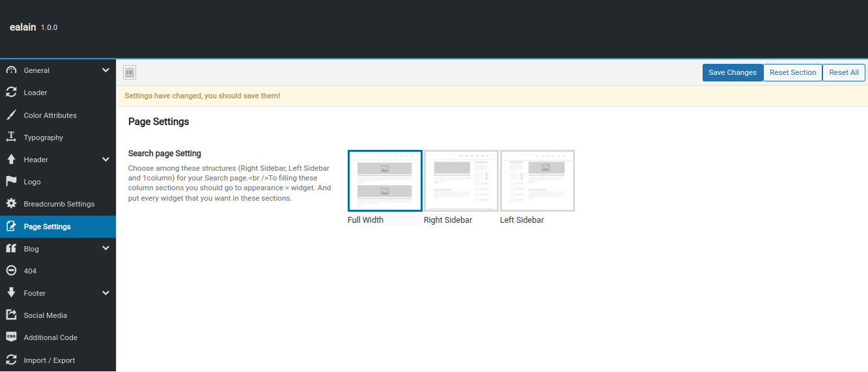Image resolution: width=868 pixels, height=372 pixels.
Task: Click the Blog quote icon
Action: (11, 249)
